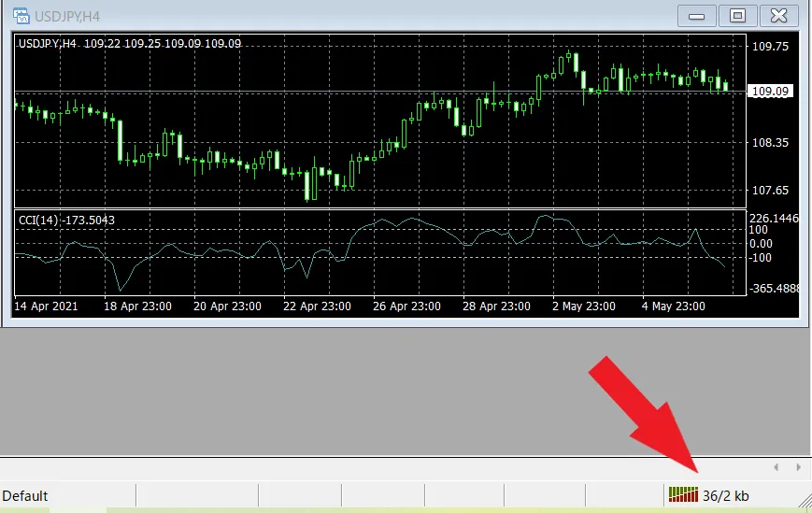Click the 226.1446 value on CCI scale
Viewport: 812px width, 513px height.
[775, 218]
